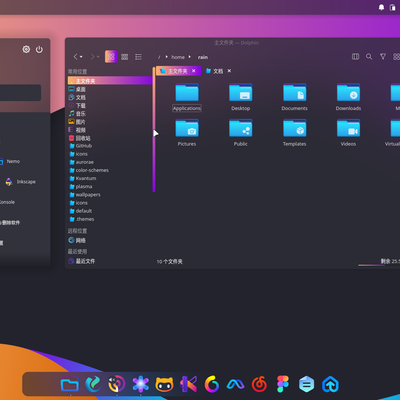
Task: Open 主文件夹 in Places sidebar
Action: (110, 81)
